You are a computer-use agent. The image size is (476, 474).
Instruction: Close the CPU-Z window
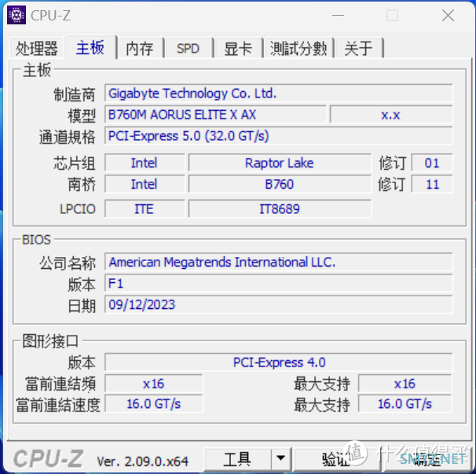tap(448, 15)
